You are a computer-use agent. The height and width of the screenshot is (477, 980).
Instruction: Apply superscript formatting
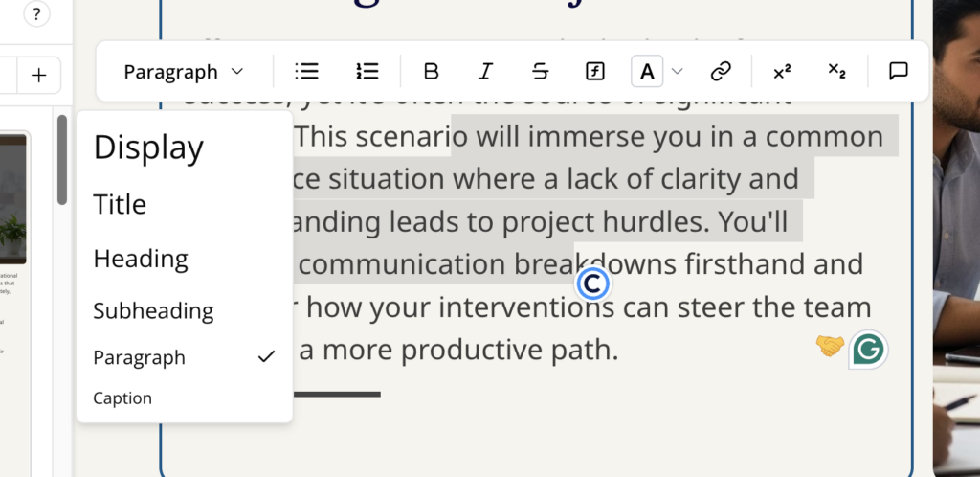click(782, 71)
